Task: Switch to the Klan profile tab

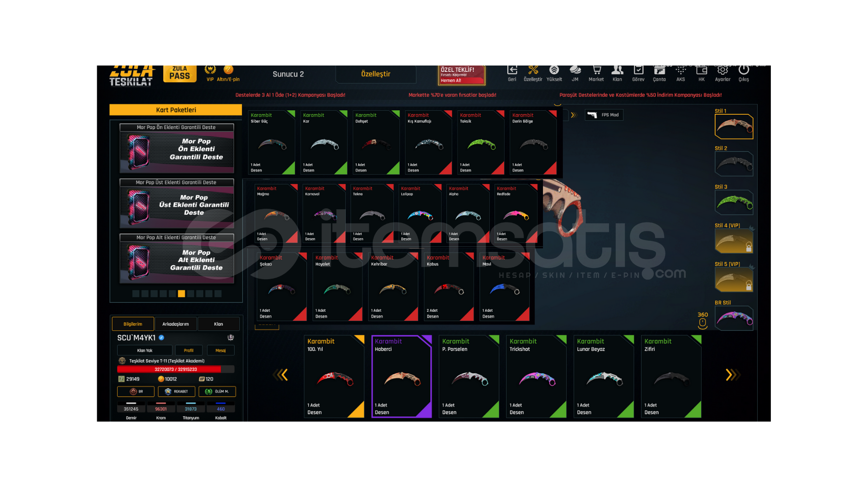Action: (x=218, y=324)
